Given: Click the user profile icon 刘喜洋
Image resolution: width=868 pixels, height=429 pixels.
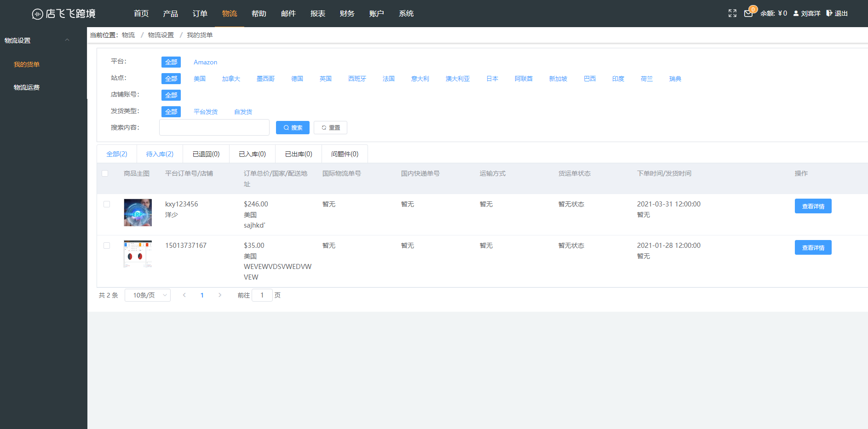Looking at the screenshot, I should (796, 13).
